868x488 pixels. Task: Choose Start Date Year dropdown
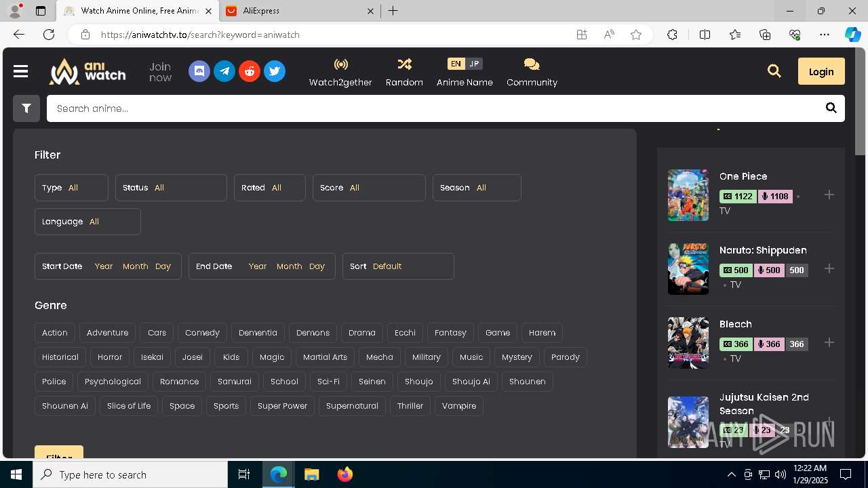104,266
